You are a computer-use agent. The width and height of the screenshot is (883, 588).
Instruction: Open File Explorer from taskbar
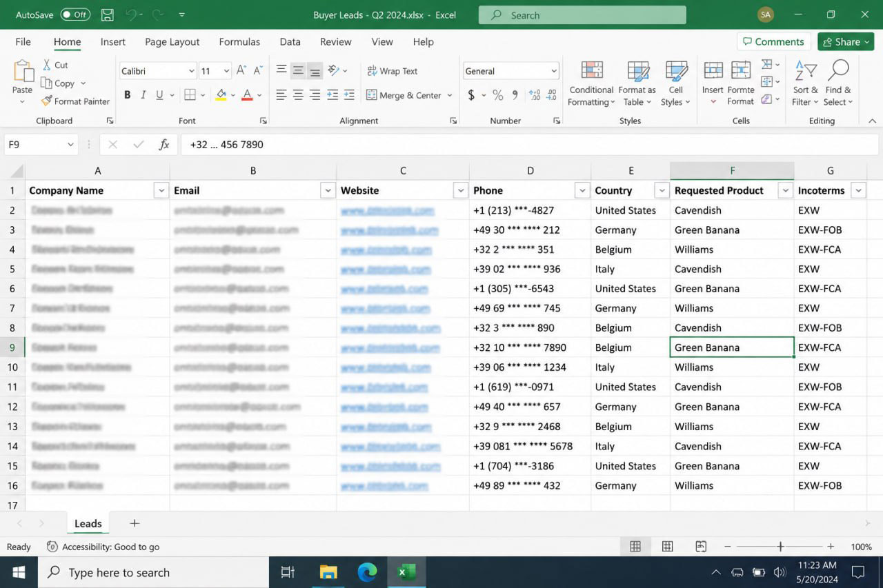click(x=328, y=572)
